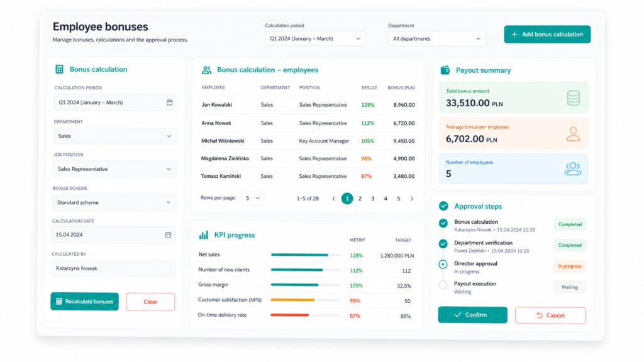Select the Director approval step radio circle
The image size is (644, 362).
tap(443, 265)
